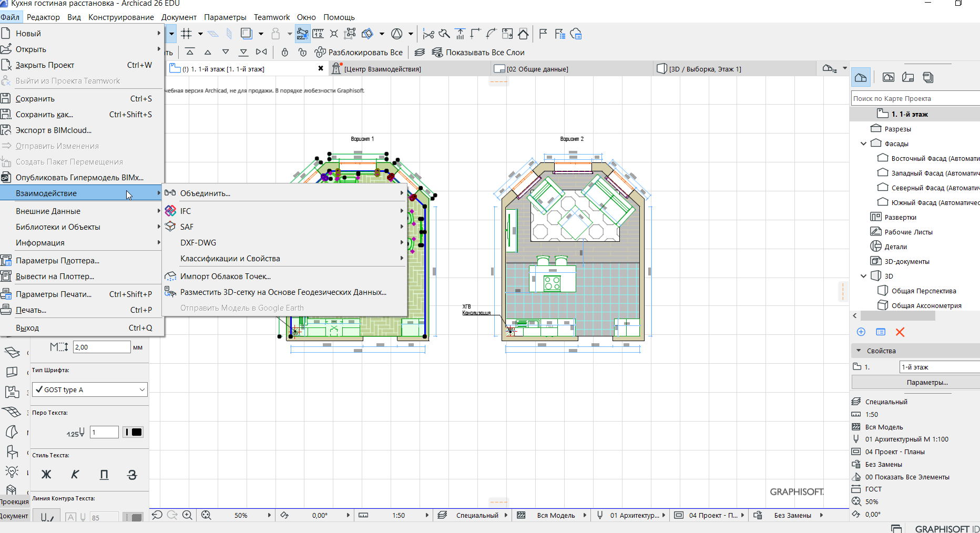Click the zoom in magnifier icon

point(187,515)
